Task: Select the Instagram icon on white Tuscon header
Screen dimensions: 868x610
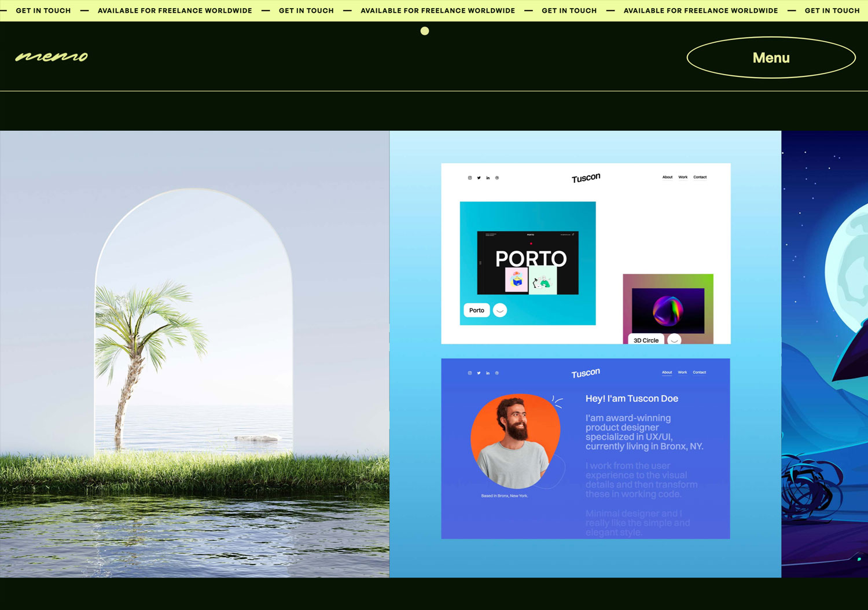Action: 469,178
